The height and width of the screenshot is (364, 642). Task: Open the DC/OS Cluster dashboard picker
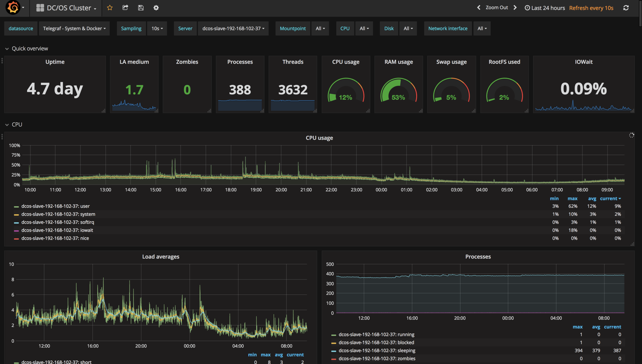click(x=69, y=8)
